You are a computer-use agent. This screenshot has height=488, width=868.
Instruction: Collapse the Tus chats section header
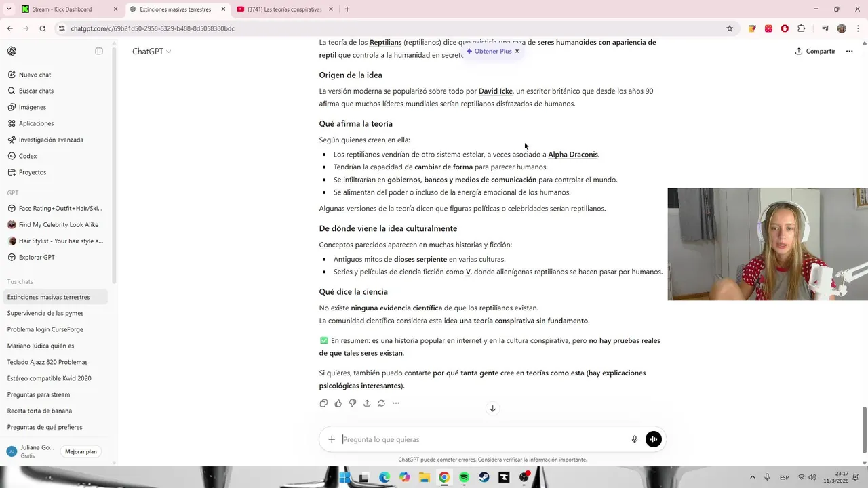tap(20, 282)
